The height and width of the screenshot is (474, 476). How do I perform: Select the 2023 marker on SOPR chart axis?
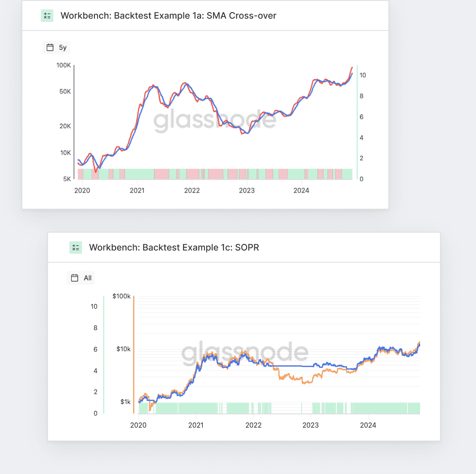coord(311,425)
